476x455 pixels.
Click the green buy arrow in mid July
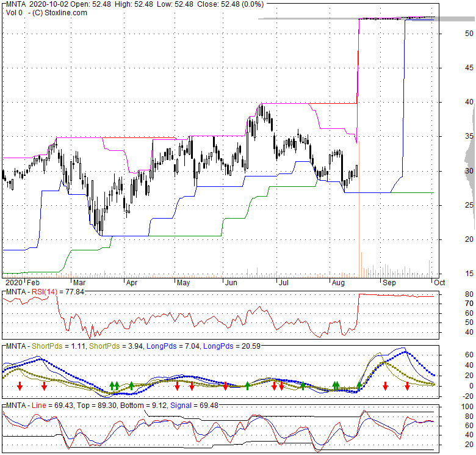pyautogui.click(x=303, y=386)
